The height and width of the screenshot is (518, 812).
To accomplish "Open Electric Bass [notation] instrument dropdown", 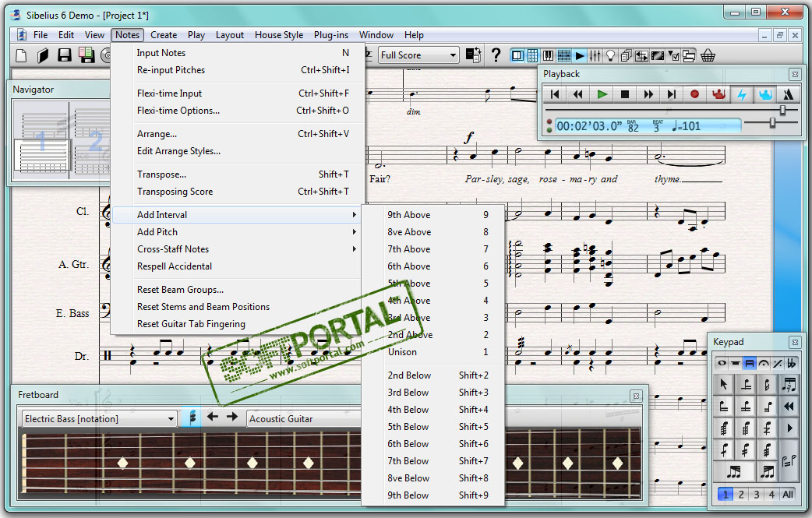I will 98,418.
